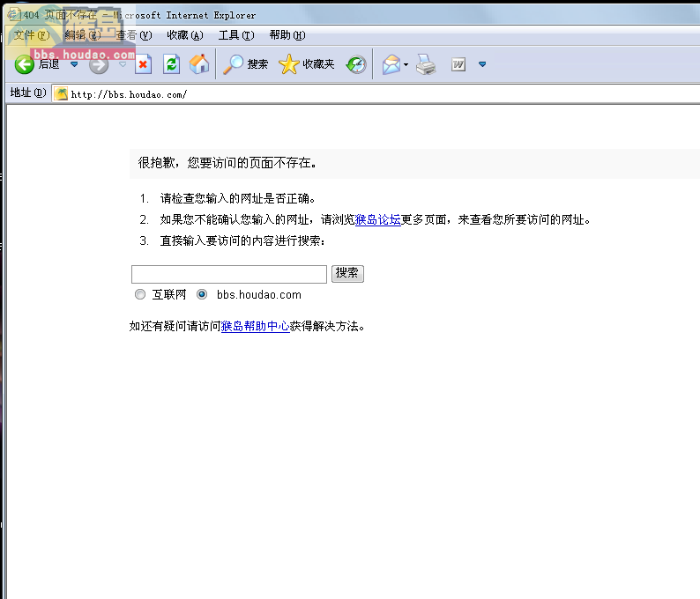Open the History clock icon
This screenshot has height=599, width=700.
356,64
